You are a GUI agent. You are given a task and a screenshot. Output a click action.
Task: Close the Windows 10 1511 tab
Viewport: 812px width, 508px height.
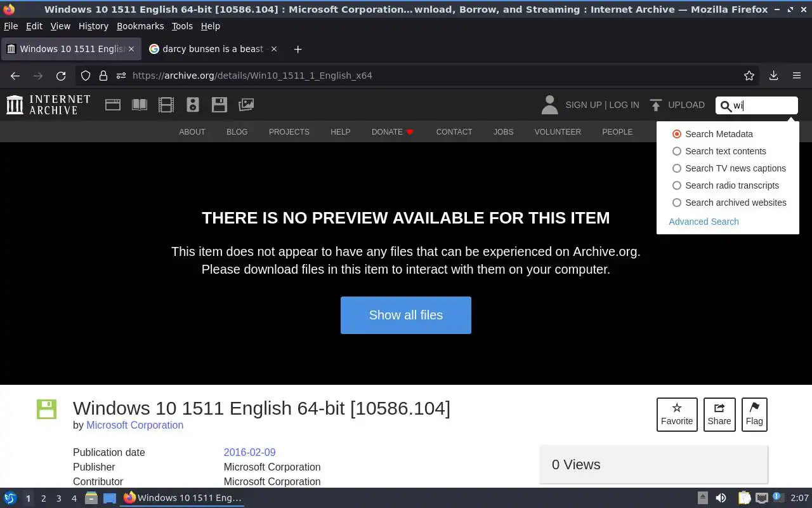(131, 49)
